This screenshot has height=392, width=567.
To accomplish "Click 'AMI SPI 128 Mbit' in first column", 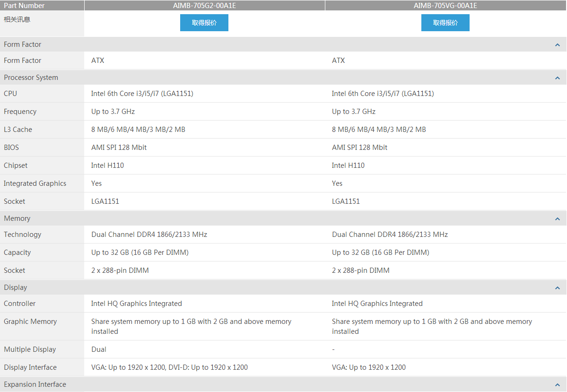I will (119, 148).
